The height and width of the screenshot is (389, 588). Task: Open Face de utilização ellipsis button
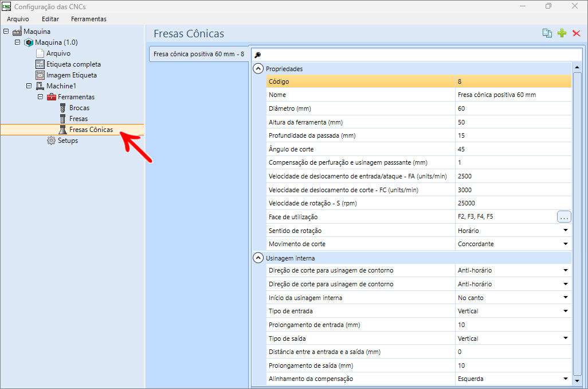(564, 217)
